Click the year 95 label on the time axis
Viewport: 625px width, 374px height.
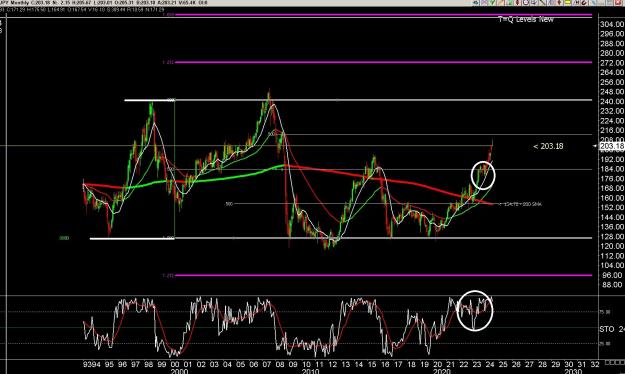point(109,364)
